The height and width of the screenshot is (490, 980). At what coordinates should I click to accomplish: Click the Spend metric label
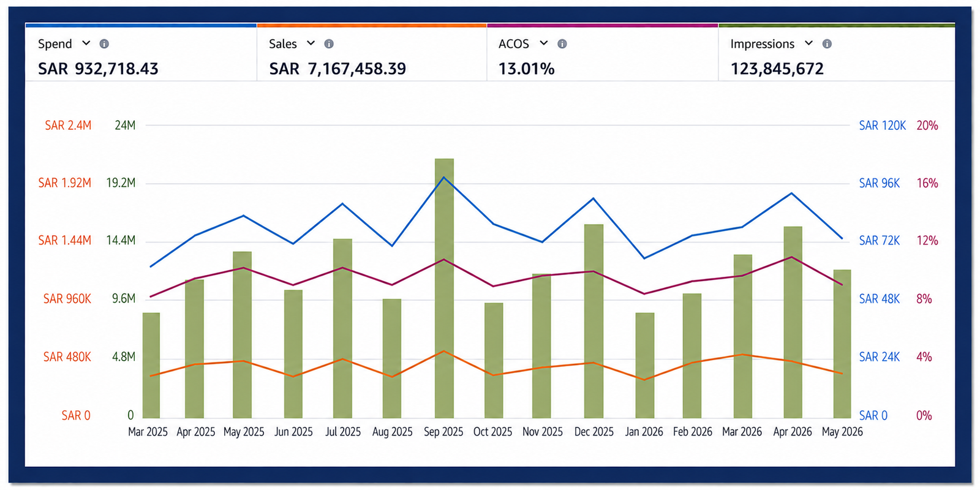click(x=55, y=44)
